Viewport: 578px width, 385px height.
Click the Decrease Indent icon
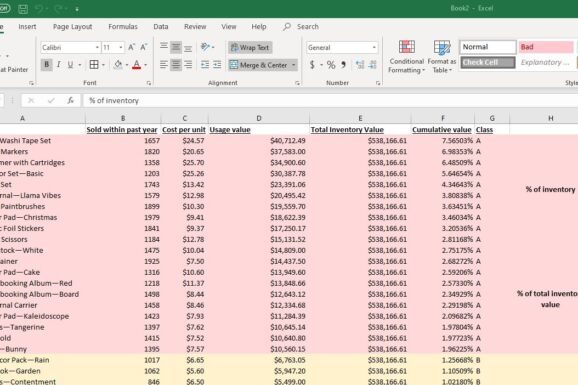[x=205, y=65]
